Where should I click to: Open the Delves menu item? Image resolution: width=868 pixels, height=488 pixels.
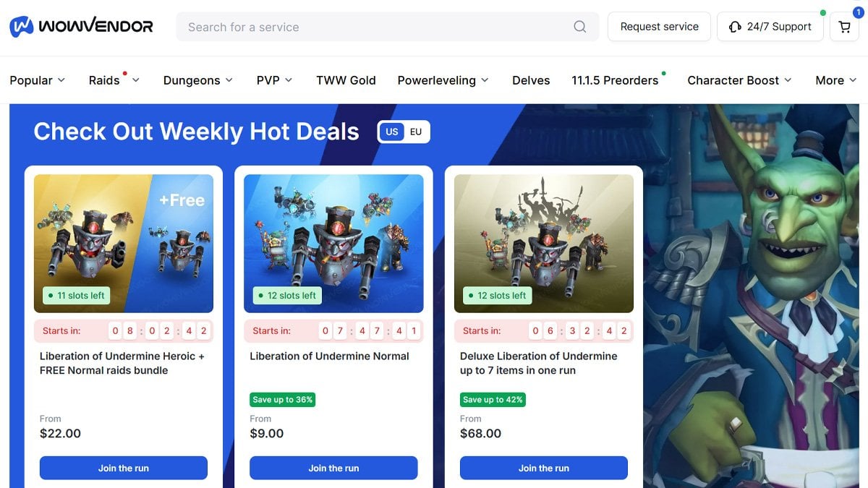click(x=531, y=80)
